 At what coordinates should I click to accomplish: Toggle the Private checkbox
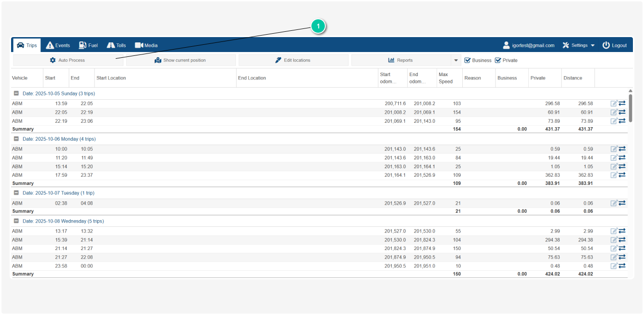click(498, 60)
